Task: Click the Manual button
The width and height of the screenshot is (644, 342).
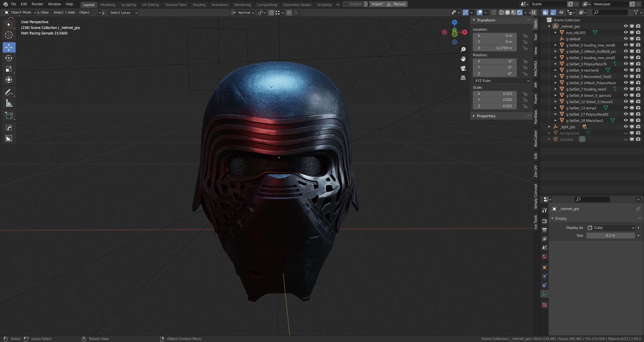Action: [396, 4]
